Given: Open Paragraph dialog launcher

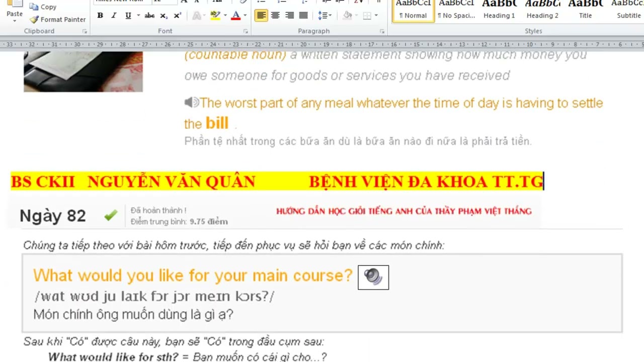Looking at the screenshot, I should pyautogui.click(x=382, y=31).
